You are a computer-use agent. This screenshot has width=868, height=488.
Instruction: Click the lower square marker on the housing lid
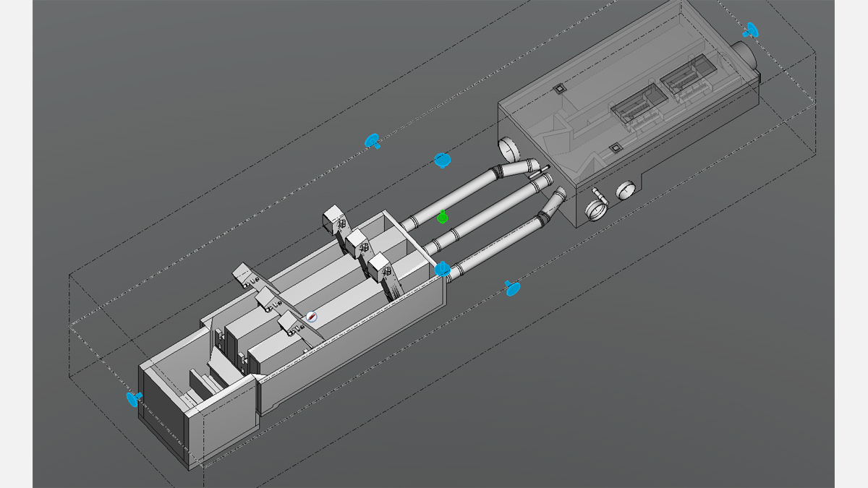615,148
